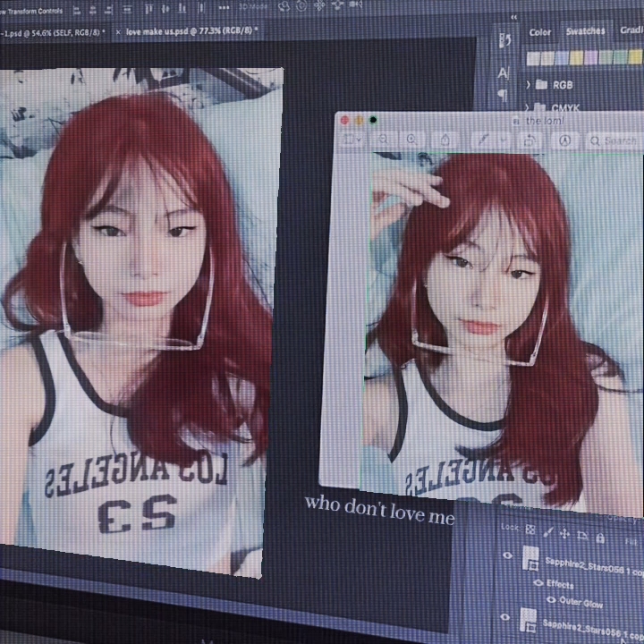Pick the light blue swatch

click(x=562, y=58)
